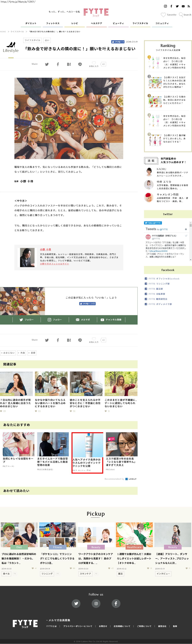
Task: Toggle the Favorite heart in the header
Action: point(163,15)
